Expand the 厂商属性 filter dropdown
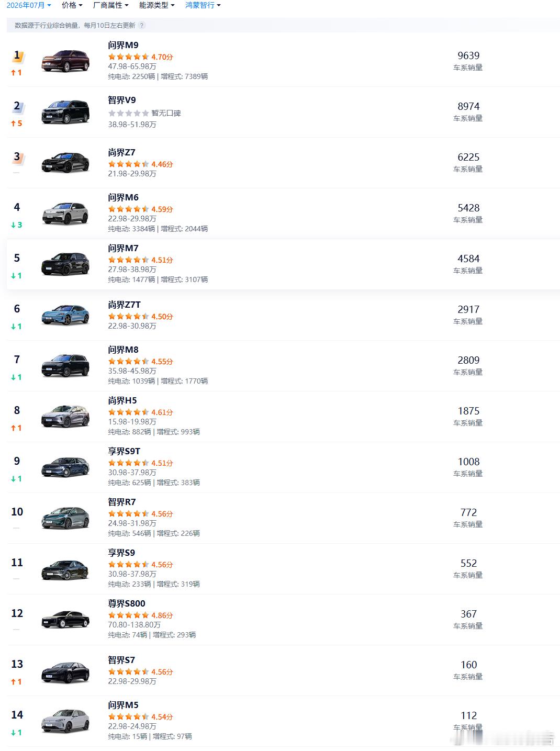 (110, 5)
